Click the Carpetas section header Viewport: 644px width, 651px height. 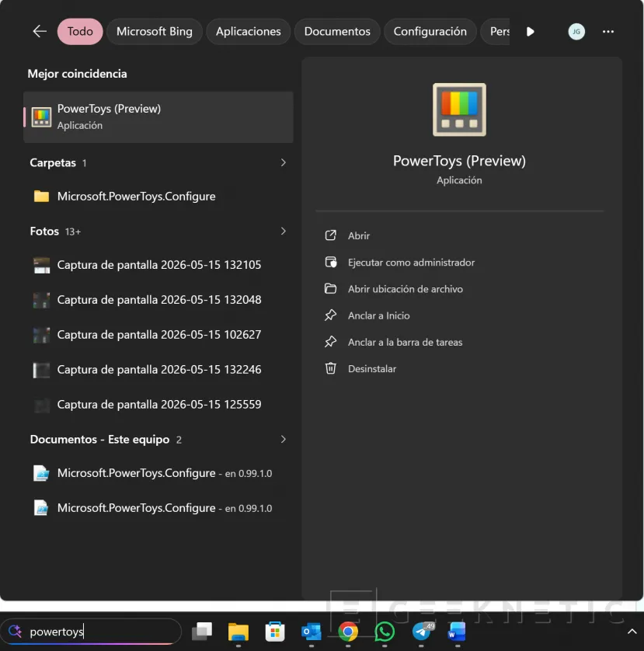(x=58, y=163)
